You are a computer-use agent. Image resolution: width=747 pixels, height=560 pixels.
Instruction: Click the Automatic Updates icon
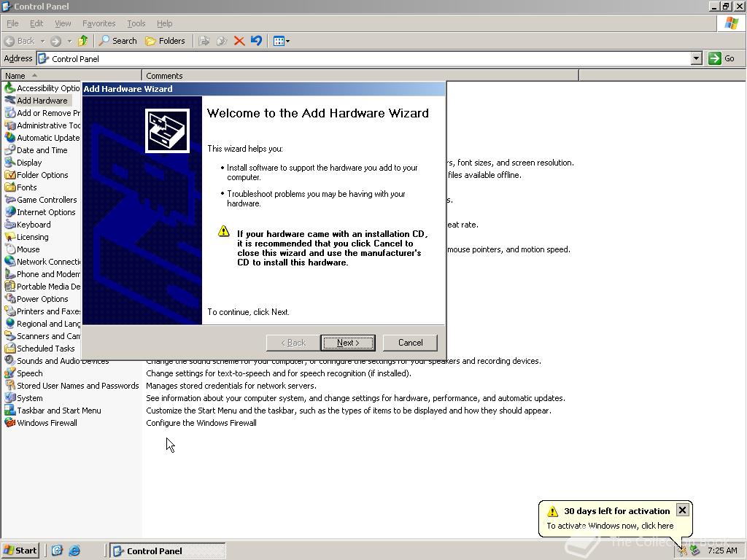[9, 138]
